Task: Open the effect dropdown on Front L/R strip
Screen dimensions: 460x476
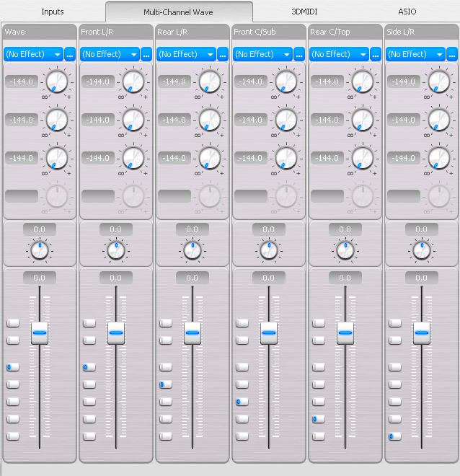Action: click(109, 54)
